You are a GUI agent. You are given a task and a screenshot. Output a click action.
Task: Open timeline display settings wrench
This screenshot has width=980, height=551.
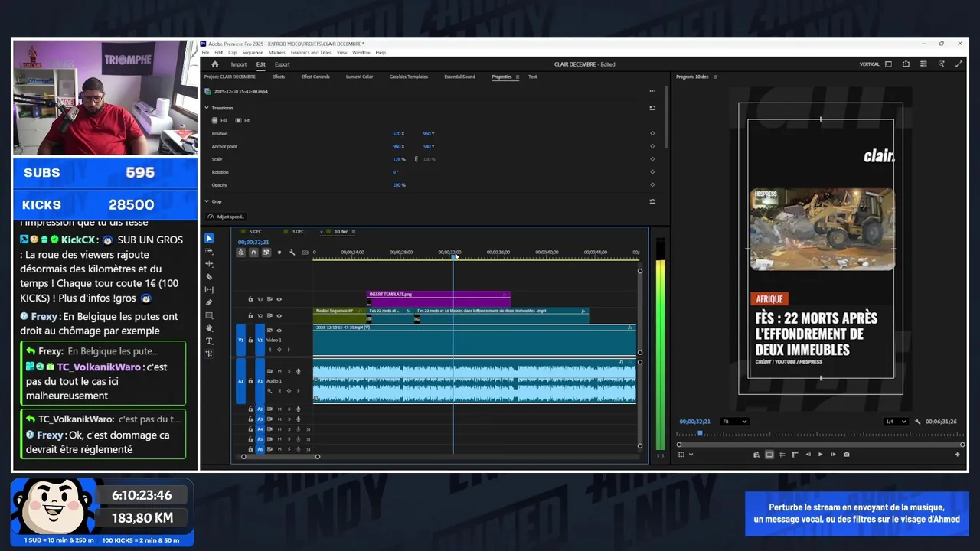[292, 253]
